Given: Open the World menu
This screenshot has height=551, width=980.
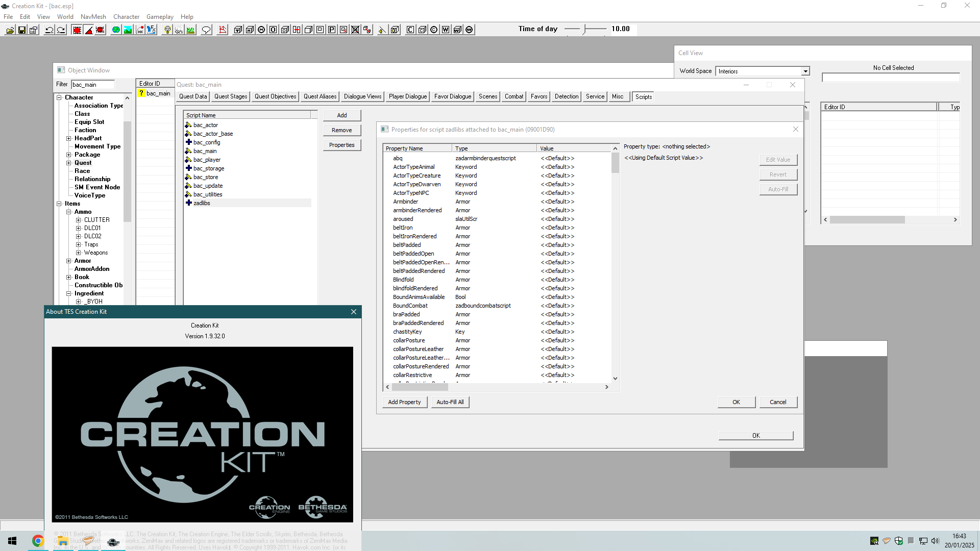Looking at the screenshot, I should click(65, 17).
